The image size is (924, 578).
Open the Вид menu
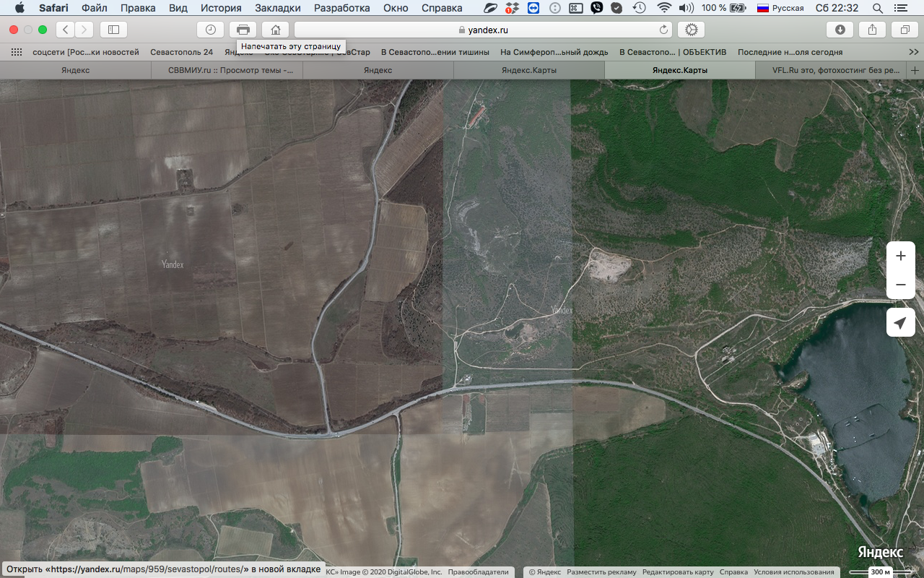(178, 8)
